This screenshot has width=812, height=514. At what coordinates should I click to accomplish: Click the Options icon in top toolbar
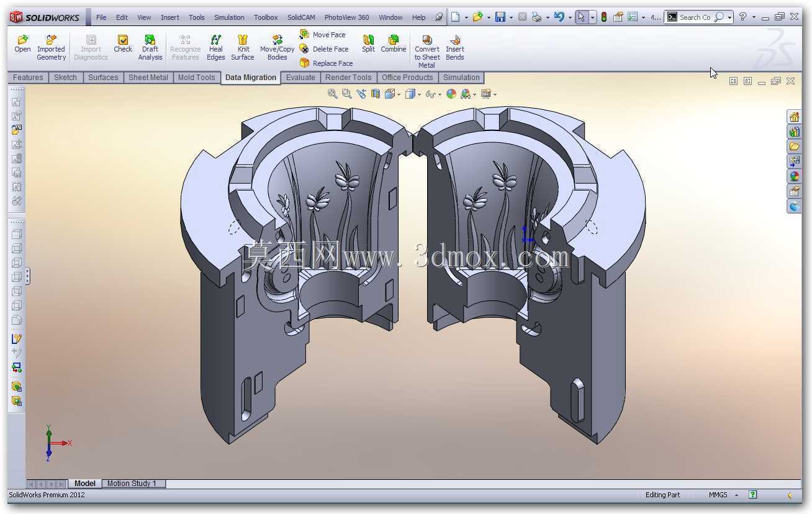[633, 17]
